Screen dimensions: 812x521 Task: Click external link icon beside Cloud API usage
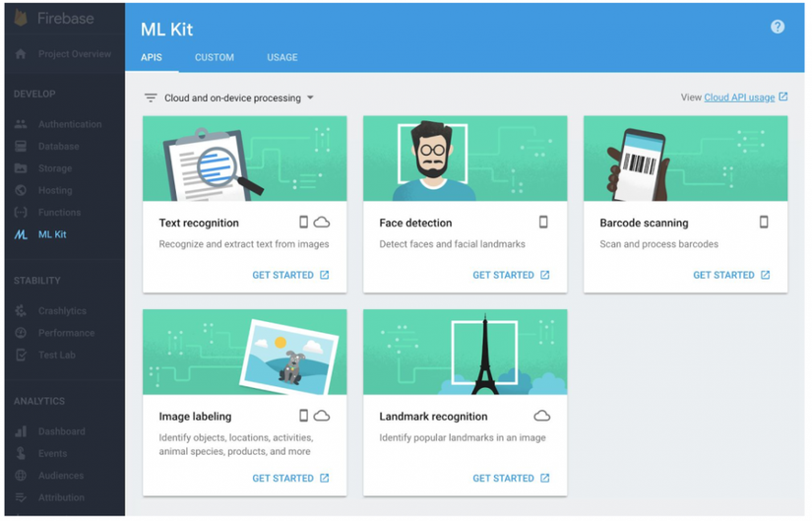coord(783,97)
